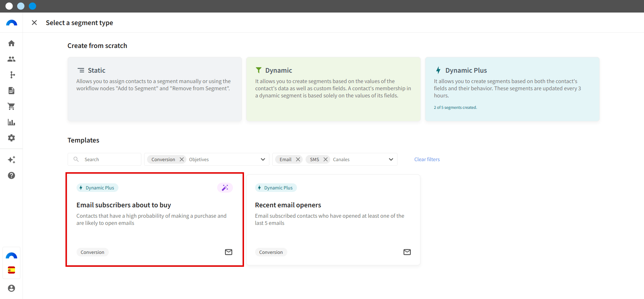Choose the Dynamic Plus segment type
The width and height of the screenshot is (644, 299).
pyautogui.click(x=512, y=89)
